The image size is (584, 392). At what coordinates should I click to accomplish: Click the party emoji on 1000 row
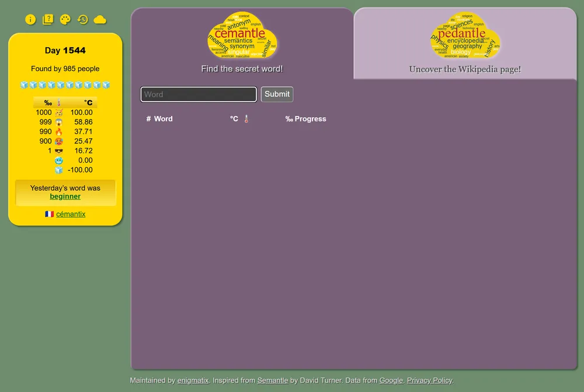(x=59, y=113)
